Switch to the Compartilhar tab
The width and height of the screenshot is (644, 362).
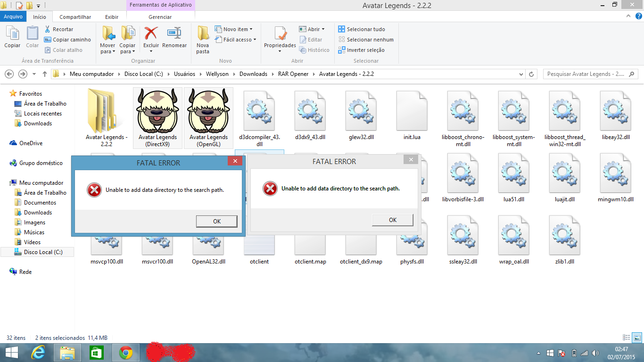pos(75,16)
